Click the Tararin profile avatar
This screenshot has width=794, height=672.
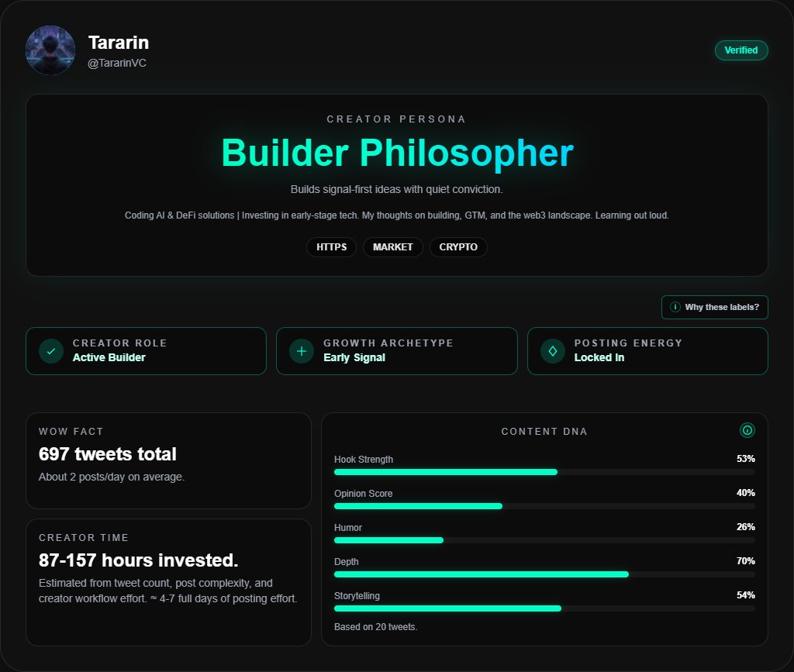[x=50, y=50]
